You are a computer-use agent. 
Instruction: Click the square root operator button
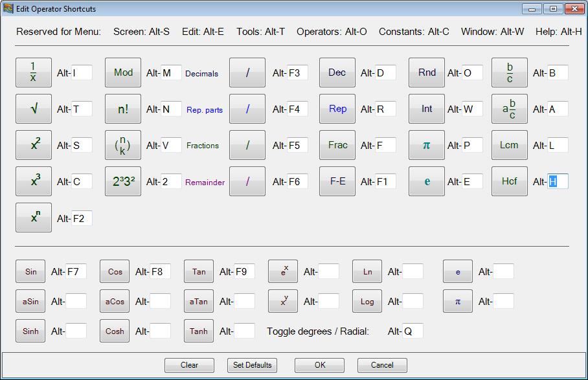click(33, 109)
